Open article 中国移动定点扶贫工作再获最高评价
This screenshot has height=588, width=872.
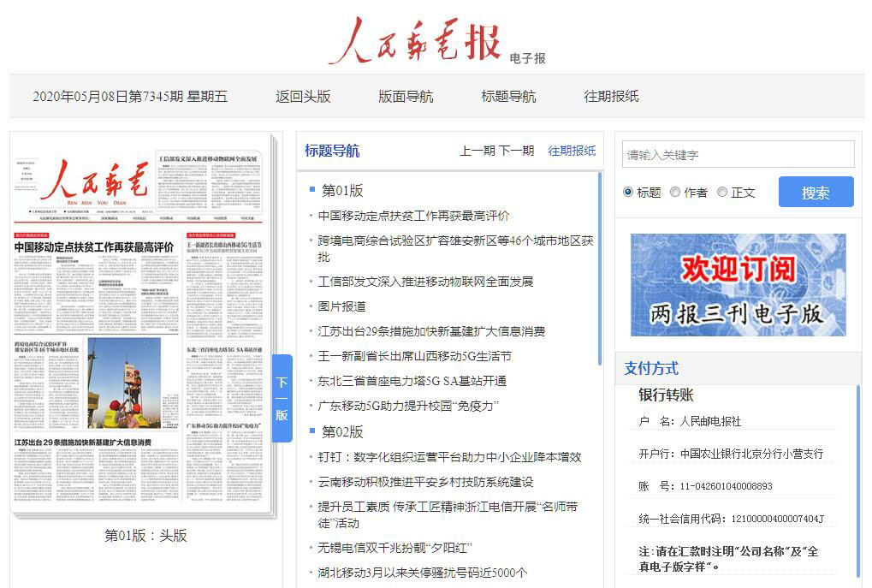[413, 216]
